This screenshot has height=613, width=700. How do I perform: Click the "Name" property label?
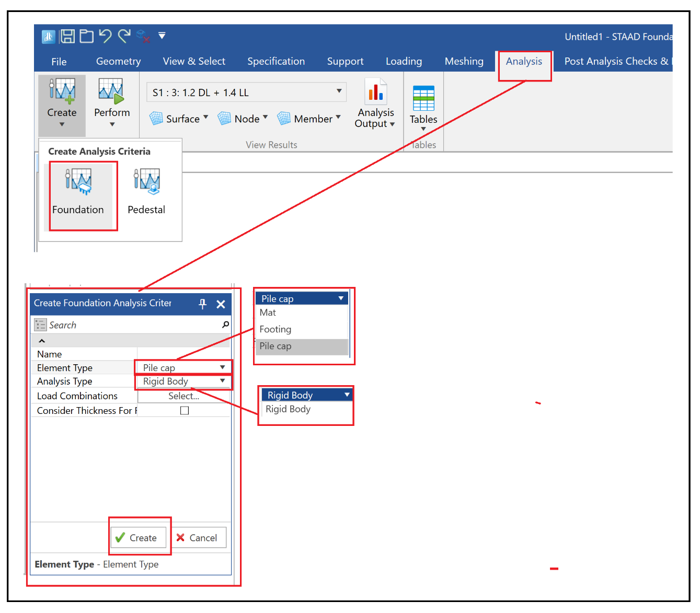(x=49, y=354)
